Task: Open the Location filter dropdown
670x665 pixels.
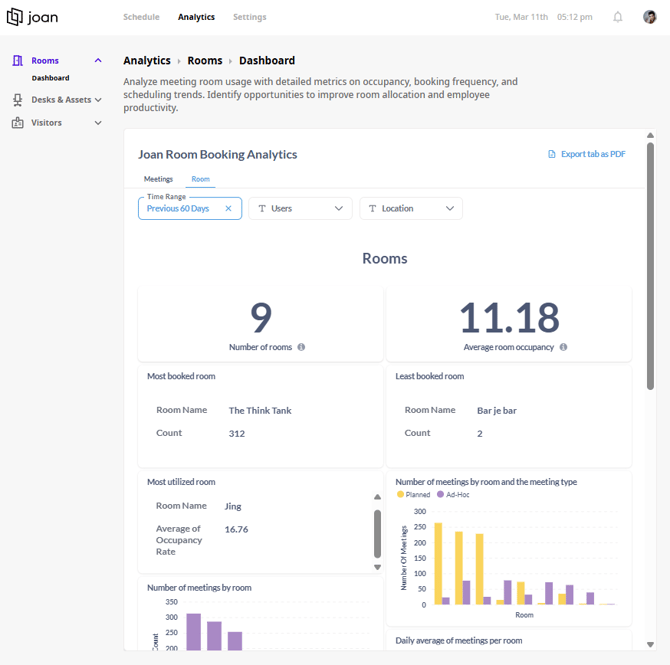Action: (411, 209)
